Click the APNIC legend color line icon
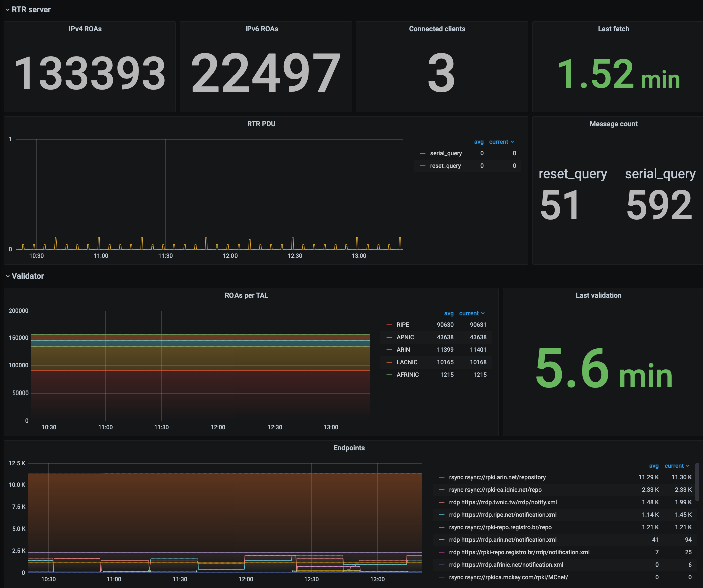This screenshot has width=703, height=588. [389, 338]
